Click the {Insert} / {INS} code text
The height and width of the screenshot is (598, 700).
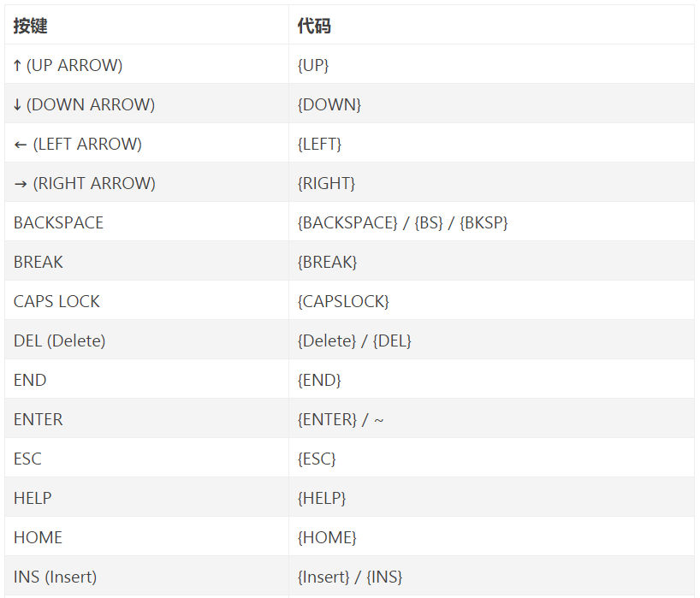point(349,577)
